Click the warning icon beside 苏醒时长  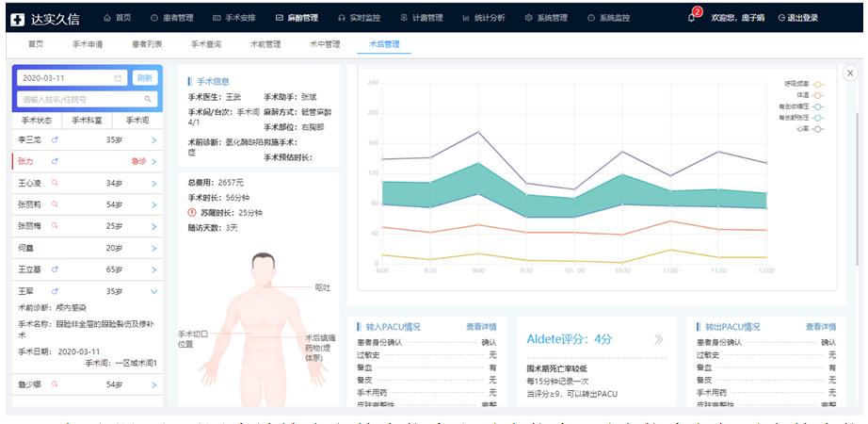click(x=192, y=213)
